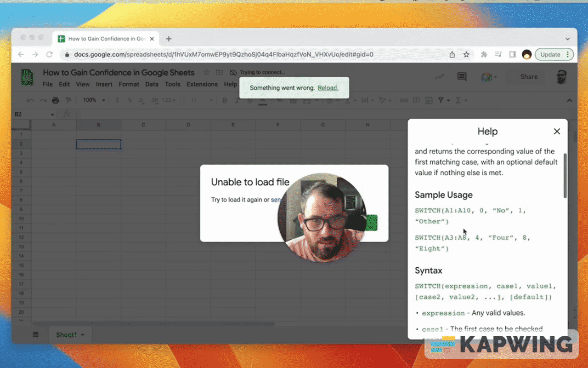
Task: Open the File menu
Action: [48, 84]
